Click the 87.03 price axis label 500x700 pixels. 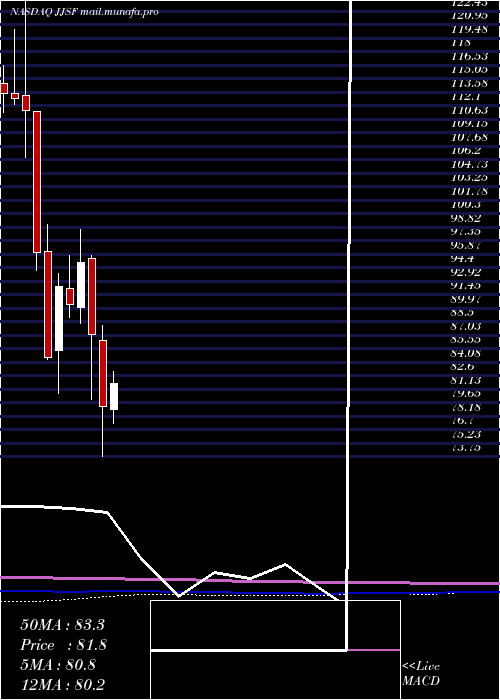point(467,326)
